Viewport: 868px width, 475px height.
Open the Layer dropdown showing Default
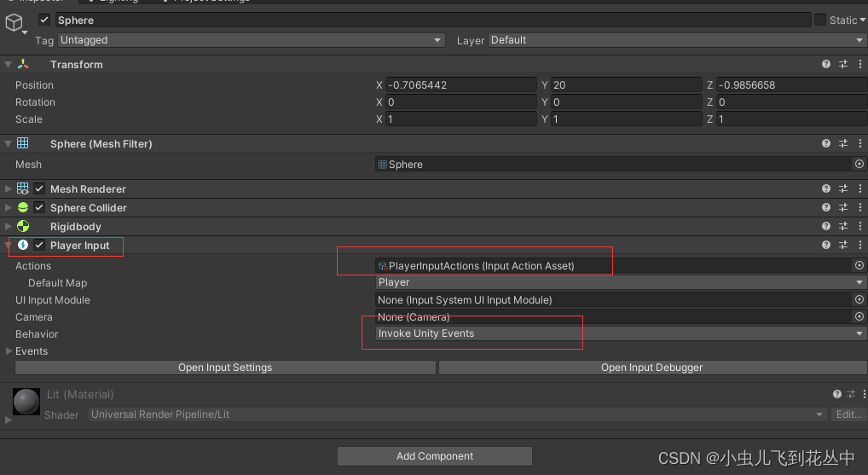(678, 40)
